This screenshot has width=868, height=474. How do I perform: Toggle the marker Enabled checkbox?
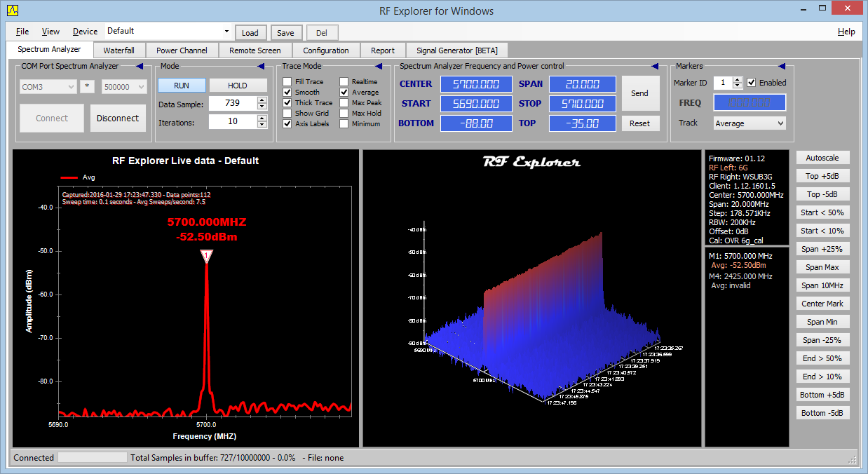752,83
